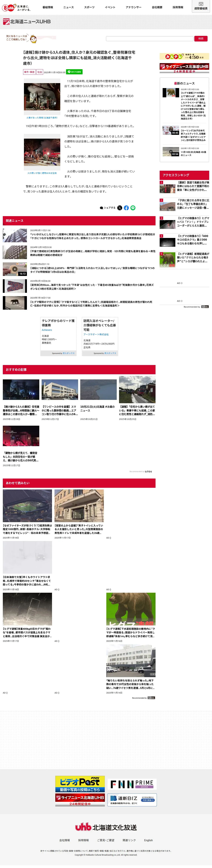Click the uhb 北海道文化放送 footer logo
This screenshot has height=868, width=212.
click(106, 827)
